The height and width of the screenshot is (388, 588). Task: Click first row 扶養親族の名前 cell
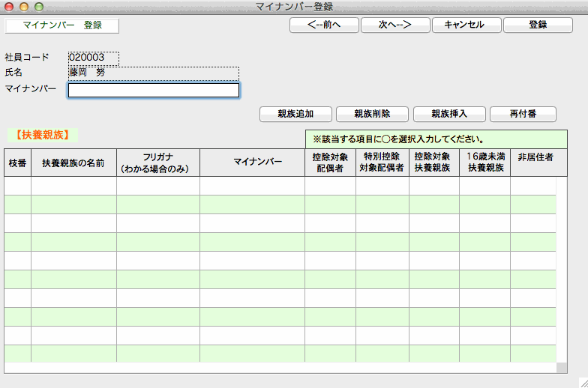73,186
